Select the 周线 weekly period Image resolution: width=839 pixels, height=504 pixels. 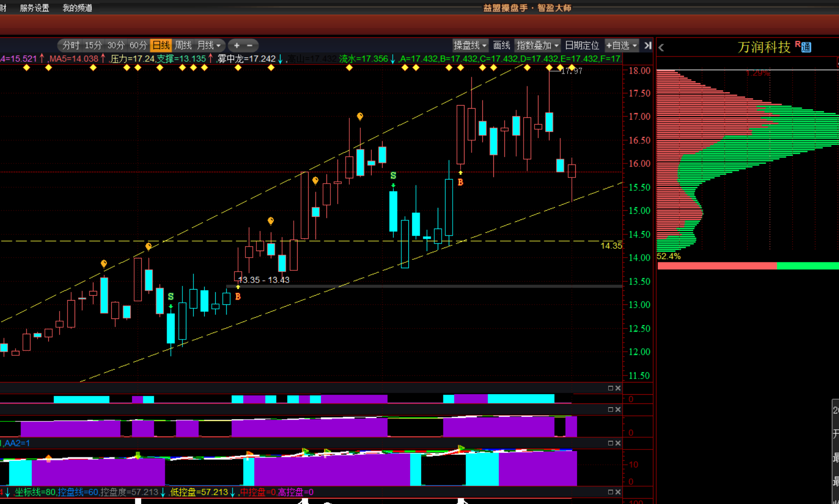click(183, 46)
